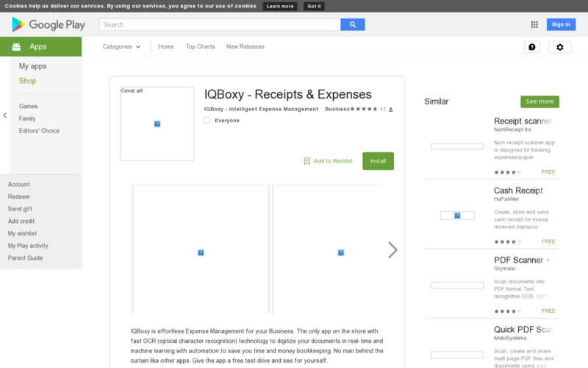Open Games category in sidebar
This screenshot has height=368, width=588.
click(29, 106)
